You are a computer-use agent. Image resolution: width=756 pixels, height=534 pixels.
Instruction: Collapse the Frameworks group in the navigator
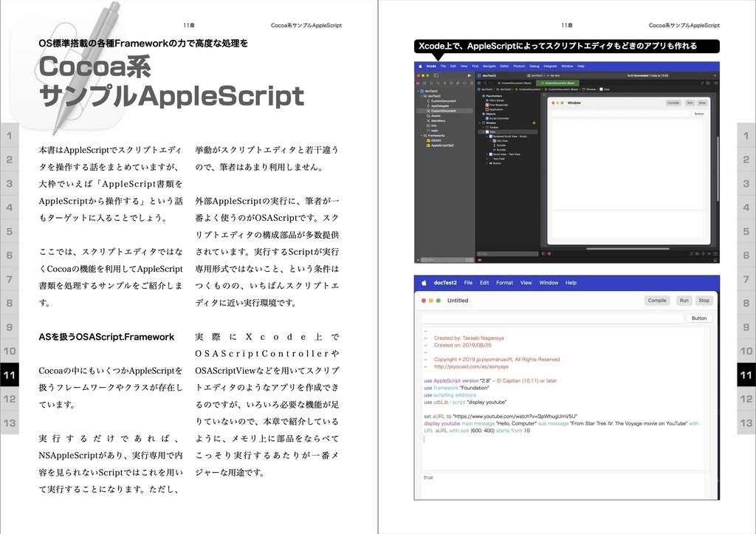click(421, 135)
